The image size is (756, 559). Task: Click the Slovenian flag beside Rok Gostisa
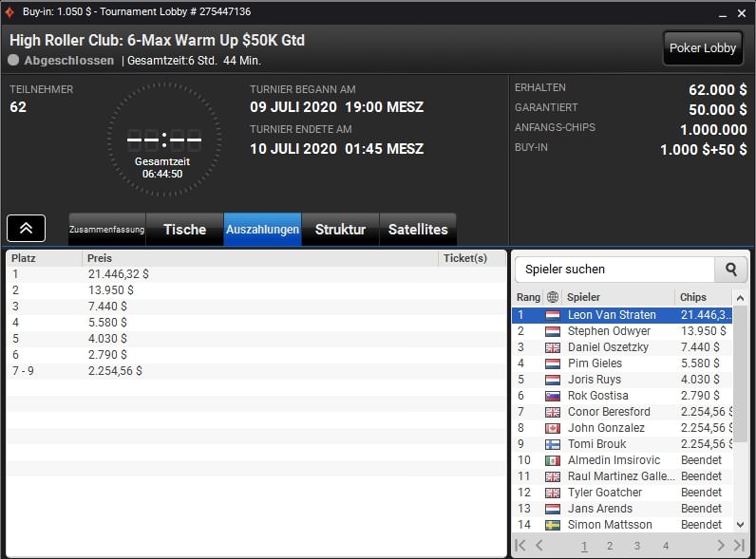pos(553,396)
